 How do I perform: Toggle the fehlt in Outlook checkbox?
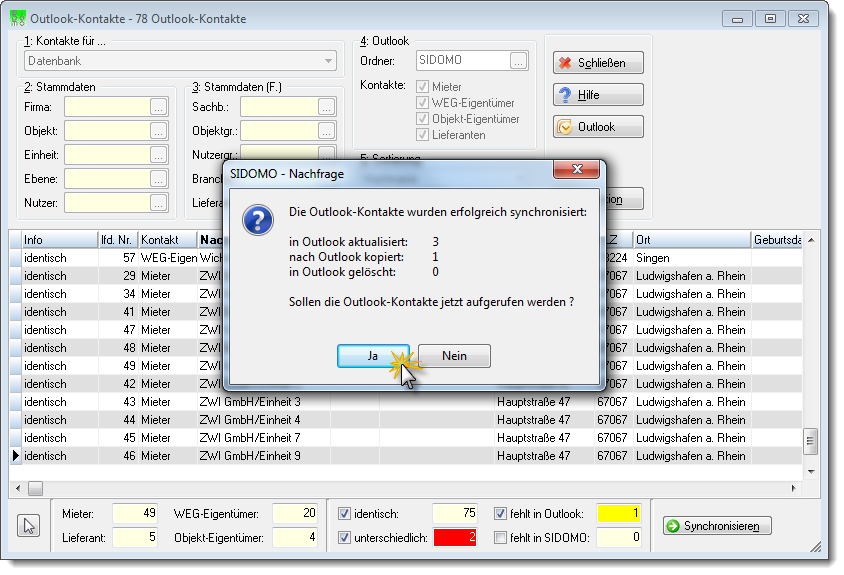(x=501, y=514)
